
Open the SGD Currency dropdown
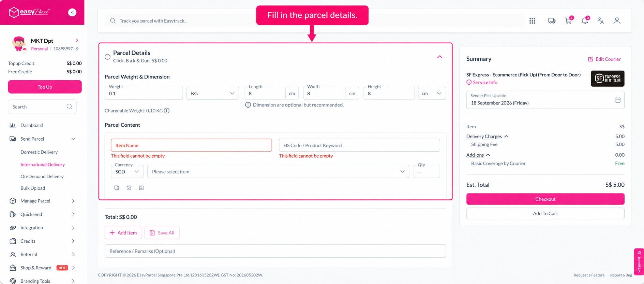(127, 171)
